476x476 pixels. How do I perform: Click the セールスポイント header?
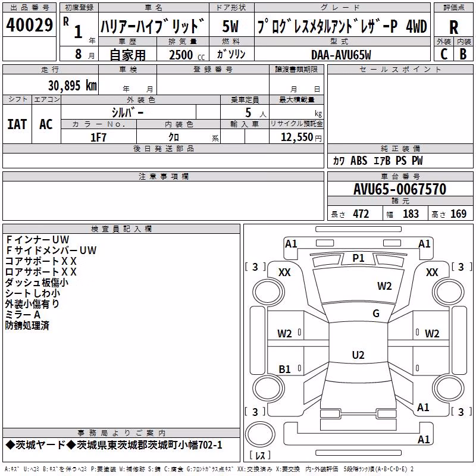pos(400,70)
